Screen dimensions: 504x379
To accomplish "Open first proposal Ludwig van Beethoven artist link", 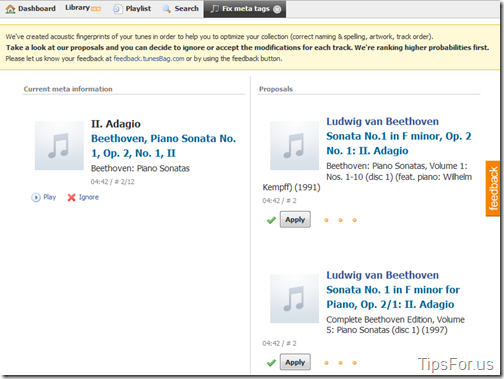I will point(382,121).
